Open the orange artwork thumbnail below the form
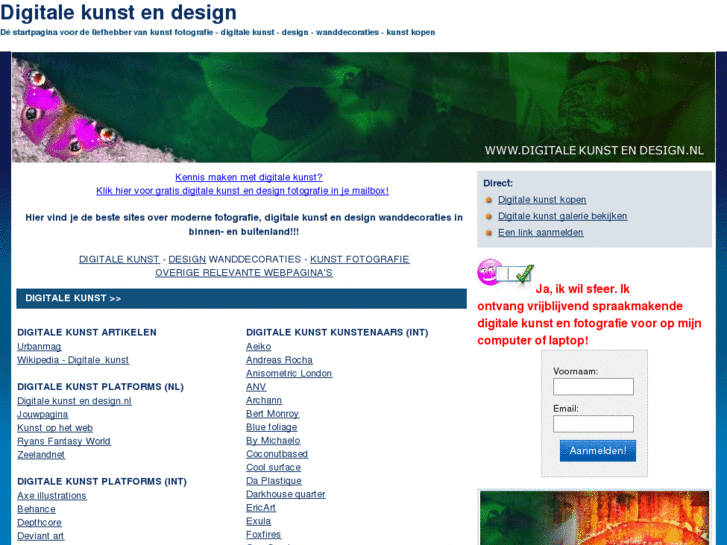The image size is (727, 545). click(594, 518)
